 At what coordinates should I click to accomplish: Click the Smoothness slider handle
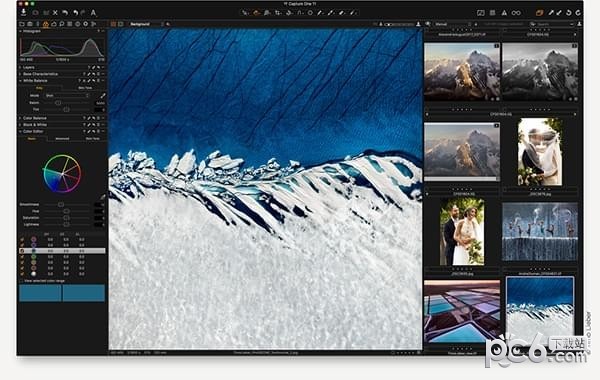pos(61,204)
